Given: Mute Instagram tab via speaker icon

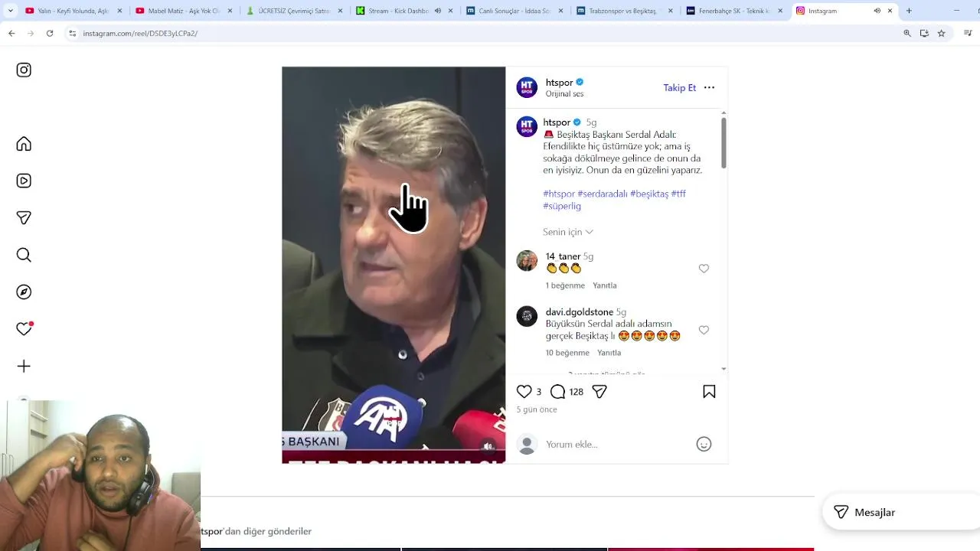Looking at the screenshot, I should pyautogui.click(x=877, y=11).
